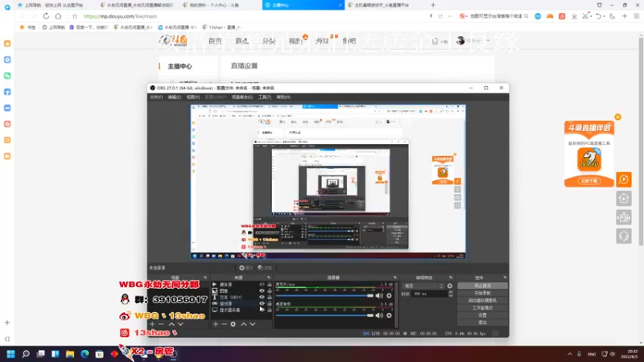Open the gear settings for 麦克风/Aux channel
This screenshot has width=644, height=362.
point(389,295)
